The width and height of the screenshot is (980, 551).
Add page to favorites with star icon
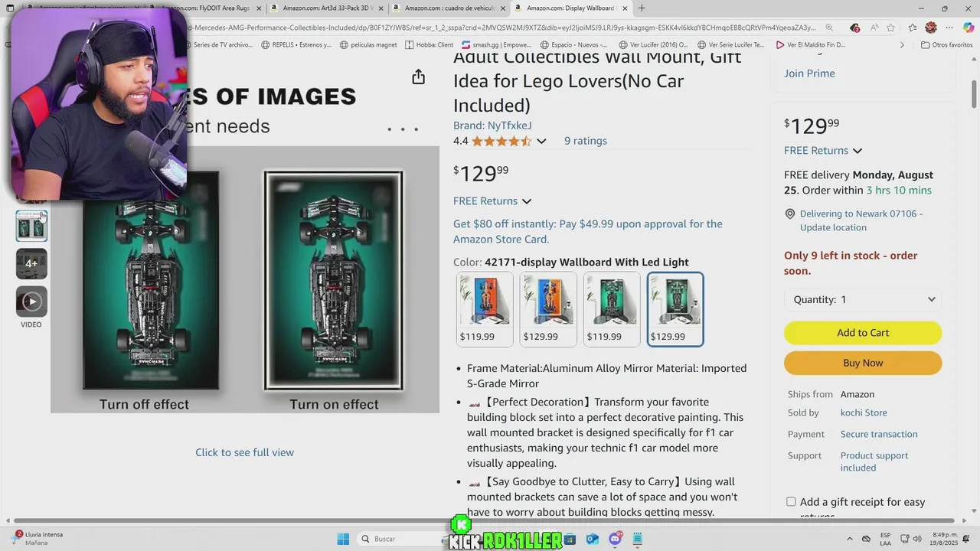tap(890, 28)
